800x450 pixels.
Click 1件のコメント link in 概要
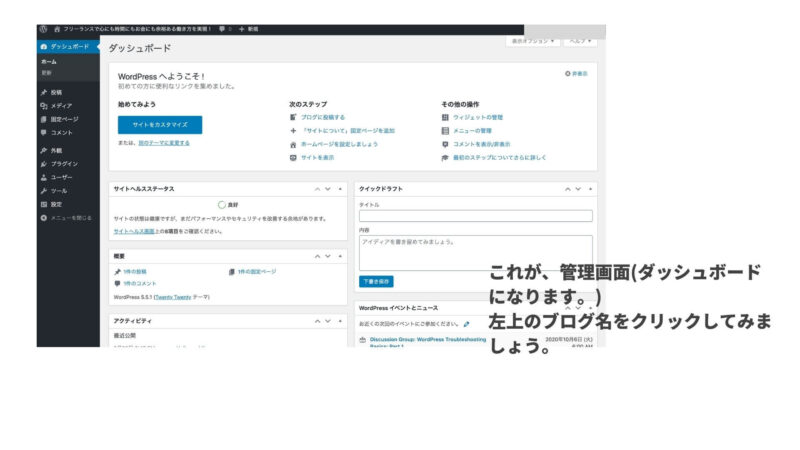pyautogui.click(x=139, y=284)
